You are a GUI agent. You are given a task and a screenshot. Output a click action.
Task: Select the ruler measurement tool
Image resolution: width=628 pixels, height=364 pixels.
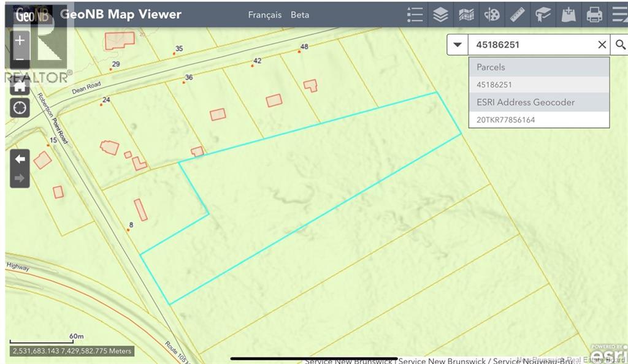point(518,14)
